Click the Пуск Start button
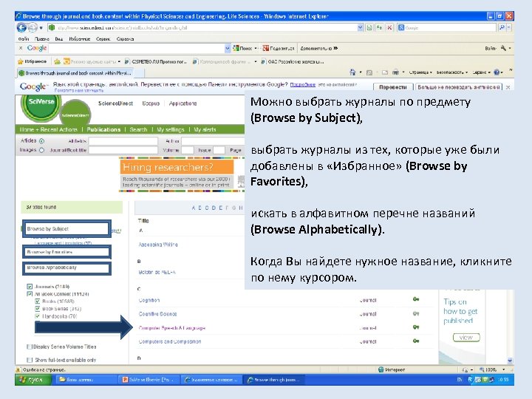Viewport: 532px width, 399px height. coord(33,379)
